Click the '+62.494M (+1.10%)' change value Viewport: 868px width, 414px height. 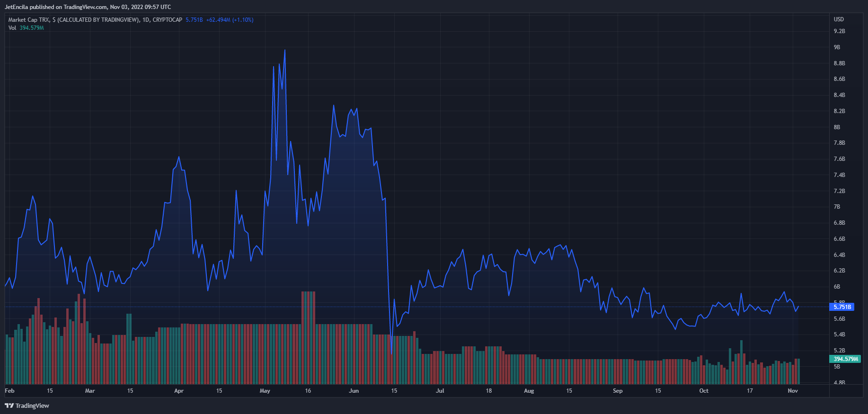pos(230,20)
